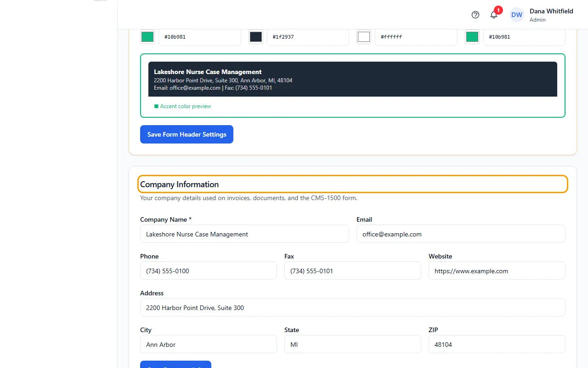The width and height of the screenshot is (588, 368).
Task: Open the help question mark icon
Action: (475, 15)
